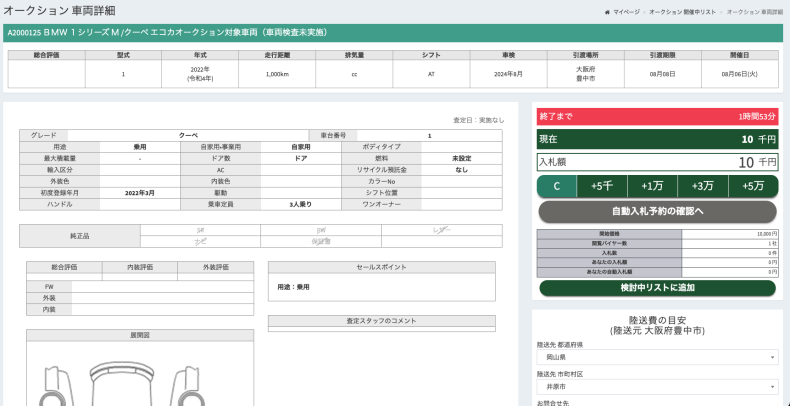Click the home icon beside マイページ

tap(607, 11)
